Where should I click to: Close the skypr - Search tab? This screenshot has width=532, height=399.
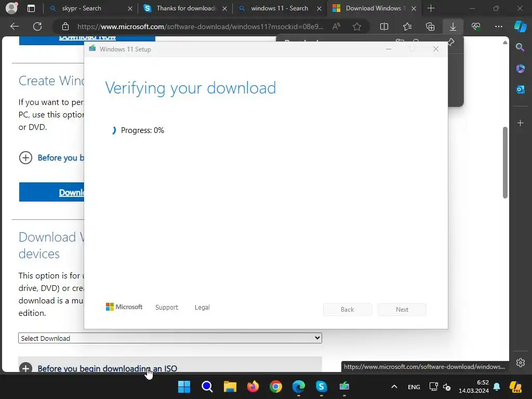click(130, 8)
